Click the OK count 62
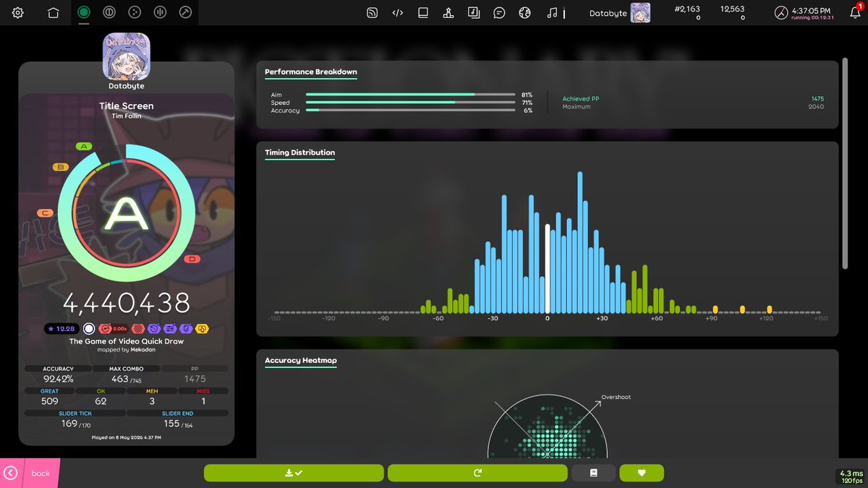 [x=101, y=401]
